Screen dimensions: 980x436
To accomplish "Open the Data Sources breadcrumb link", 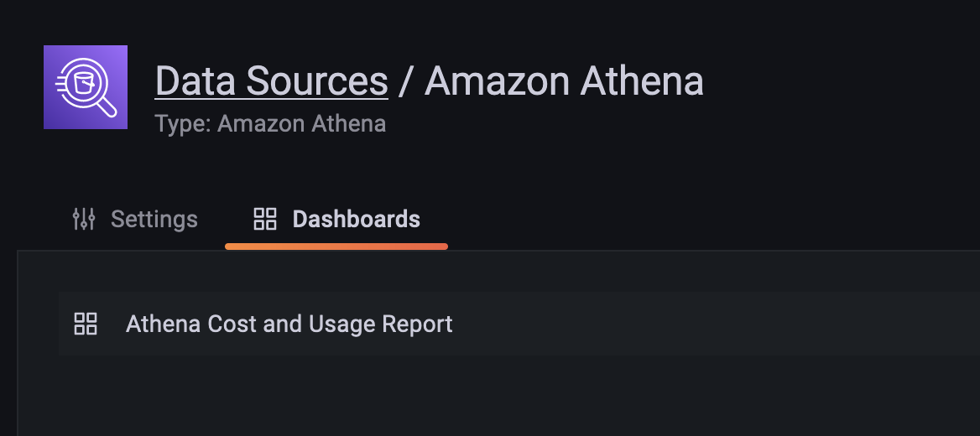I will click(271, 81).
